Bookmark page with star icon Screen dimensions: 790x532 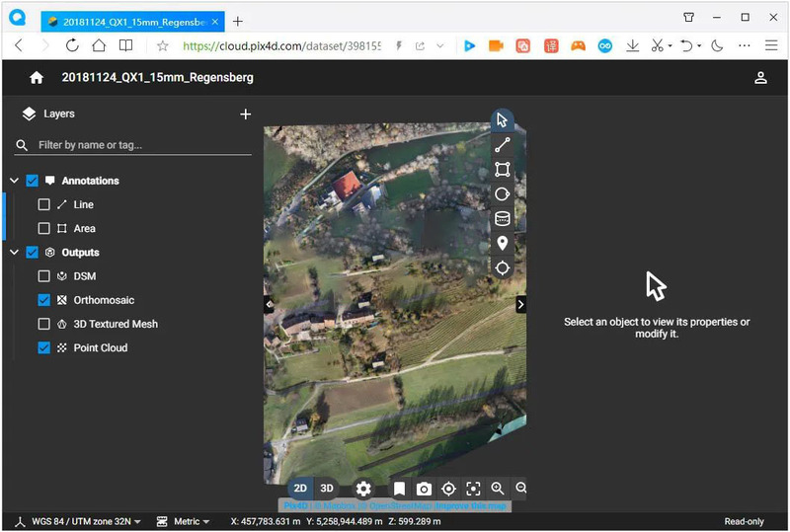[162, 46]
